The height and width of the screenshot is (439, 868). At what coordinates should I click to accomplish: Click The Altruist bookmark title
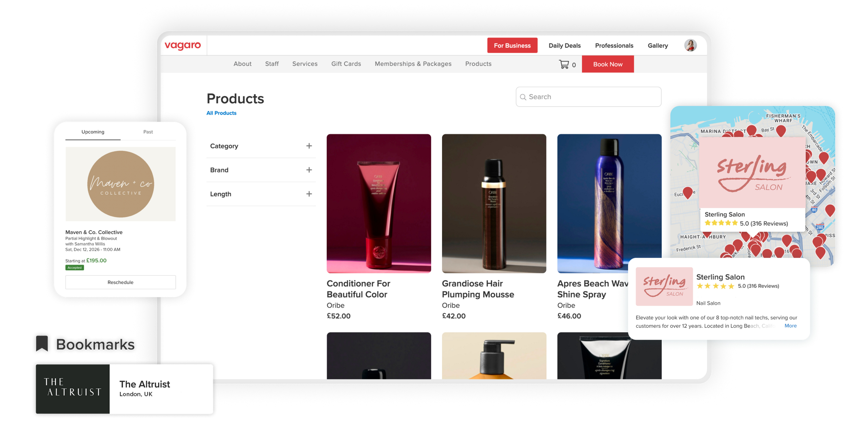(x=145, y=384)
